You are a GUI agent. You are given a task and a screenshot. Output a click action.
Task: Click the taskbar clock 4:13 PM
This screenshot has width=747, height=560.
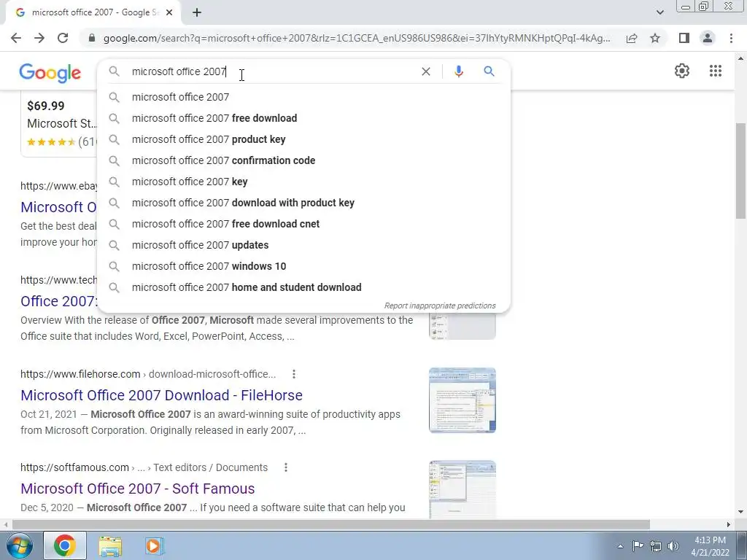tap(710, 546)
